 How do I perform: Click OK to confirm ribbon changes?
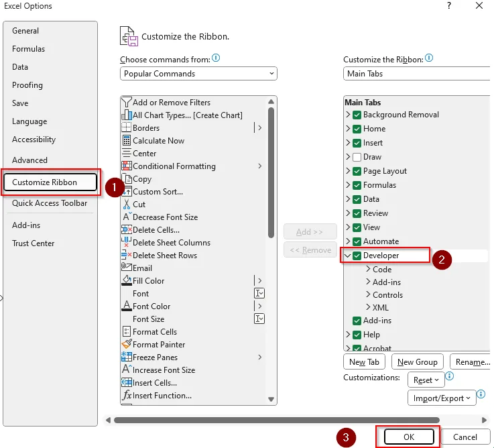pyautogui.click(x=409, y=437)
